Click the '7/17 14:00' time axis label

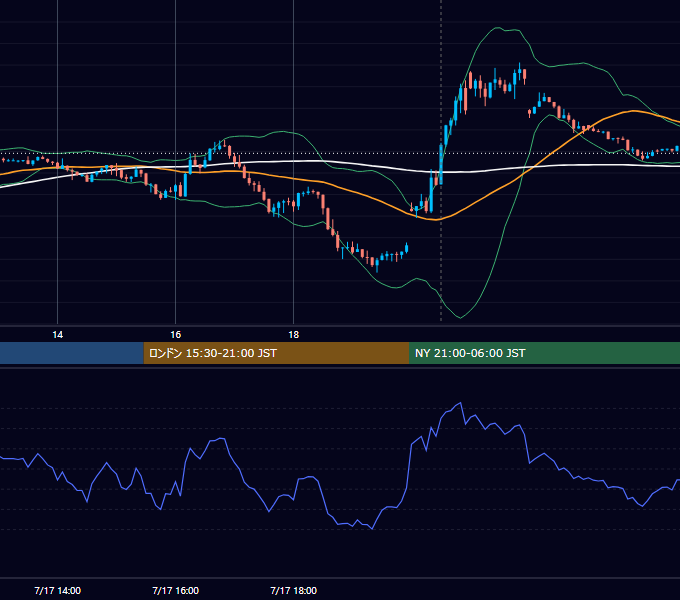coord(57,590)
